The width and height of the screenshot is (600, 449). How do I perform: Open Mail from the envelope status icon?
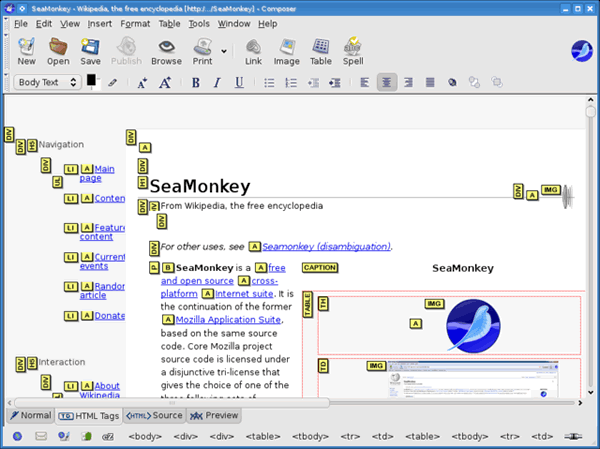[41, 436]
